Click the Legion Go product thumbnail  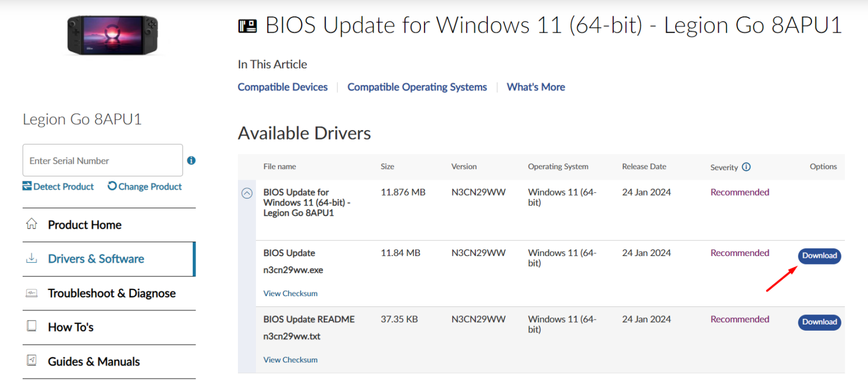pos(112,35)
